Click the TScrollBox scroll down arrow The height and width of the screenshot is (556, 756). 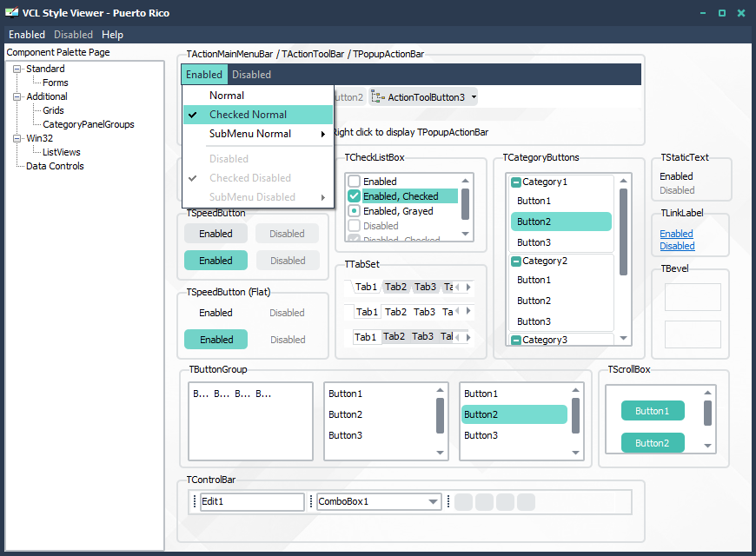click(x=708, y=446)
